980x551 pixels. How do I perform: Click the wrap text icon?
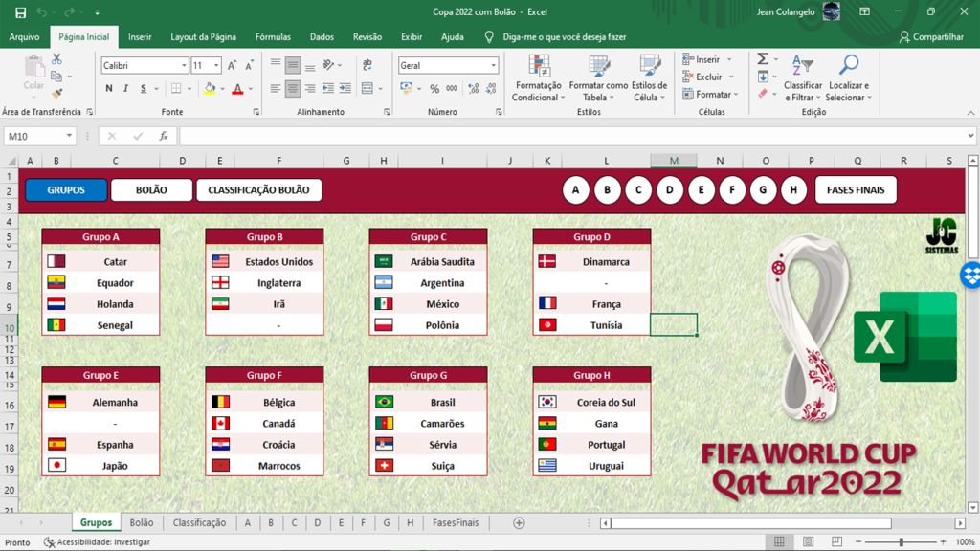(x=367, y=65)
